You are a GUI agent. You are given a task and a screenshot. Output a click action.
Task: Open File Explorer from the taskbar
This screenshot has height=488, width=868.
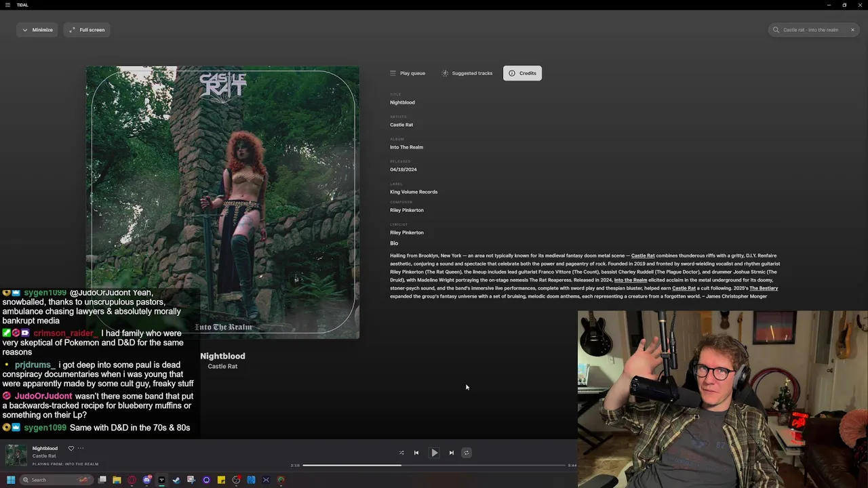click(x=117, y=480)
